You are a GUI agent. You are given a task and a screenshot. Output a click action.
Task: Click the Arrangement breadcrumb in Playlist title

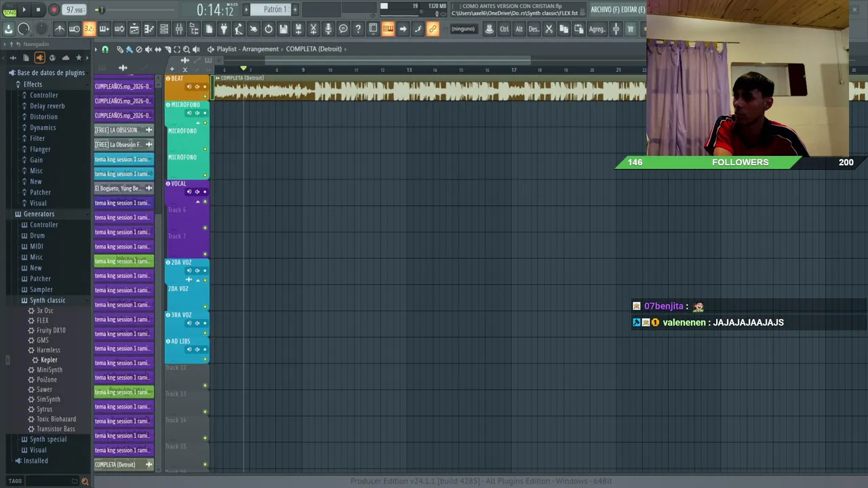point(260,49)
